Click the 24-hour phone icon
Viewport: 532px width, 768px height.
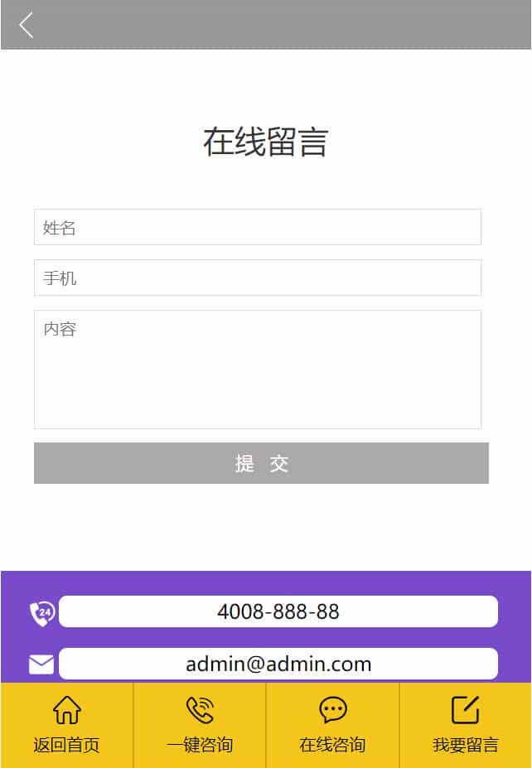pos(42,613)
